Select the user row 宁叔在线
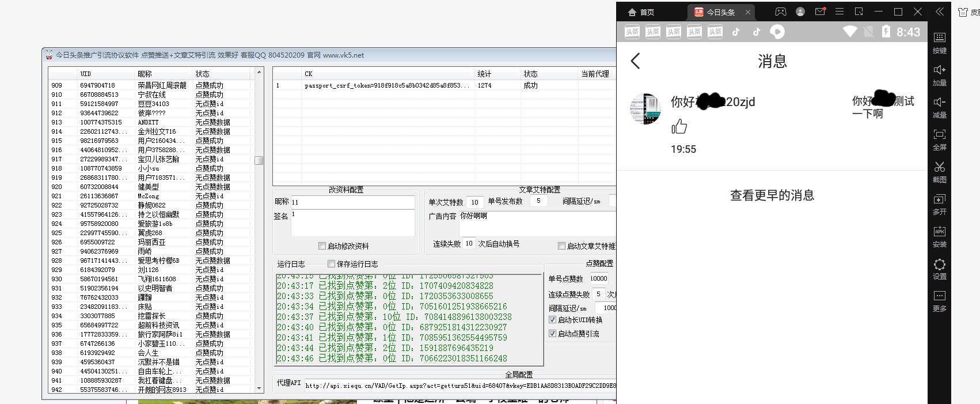The width and height of the screenshot is (980, 404). (150, 95)
